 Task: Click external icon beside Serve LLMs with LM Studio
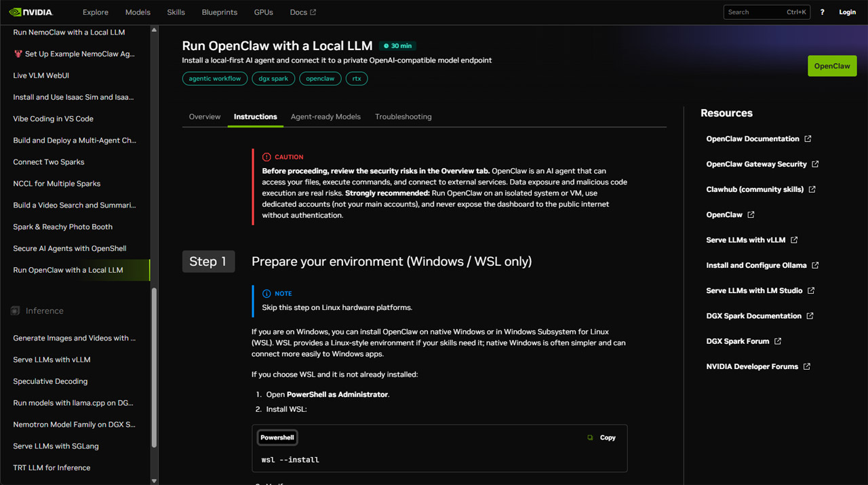[x=811, y=290]
